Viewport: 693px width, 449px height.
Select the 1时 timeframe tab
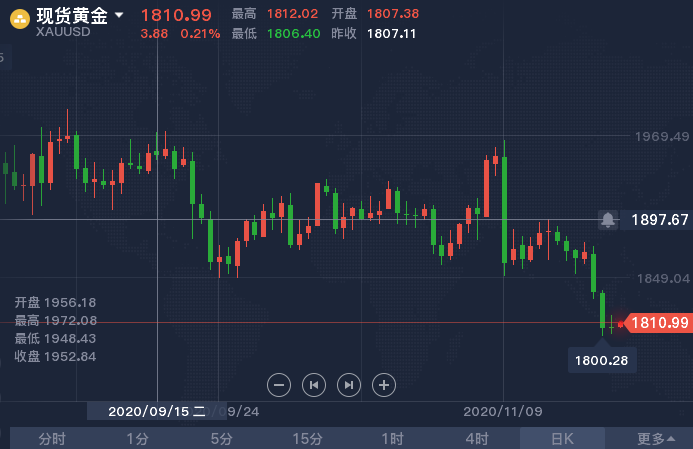tap(392, 438)
